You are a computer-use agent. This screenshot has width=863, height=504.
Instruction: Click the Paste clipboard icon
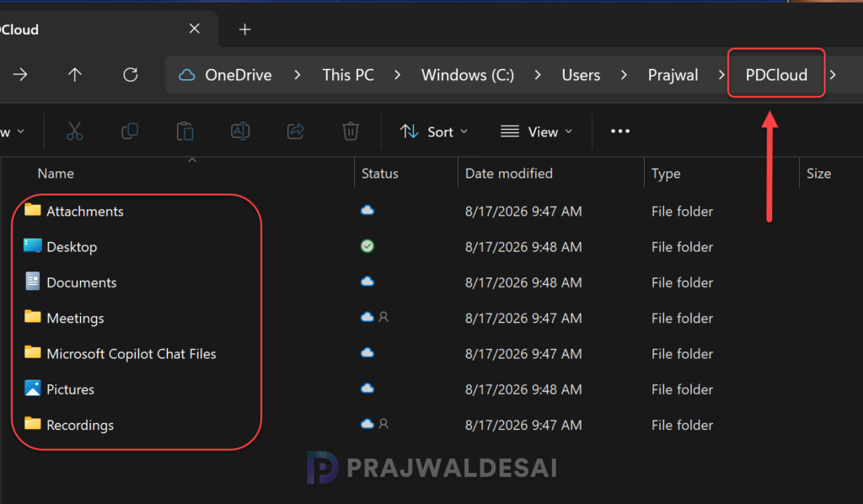(185, 131)
